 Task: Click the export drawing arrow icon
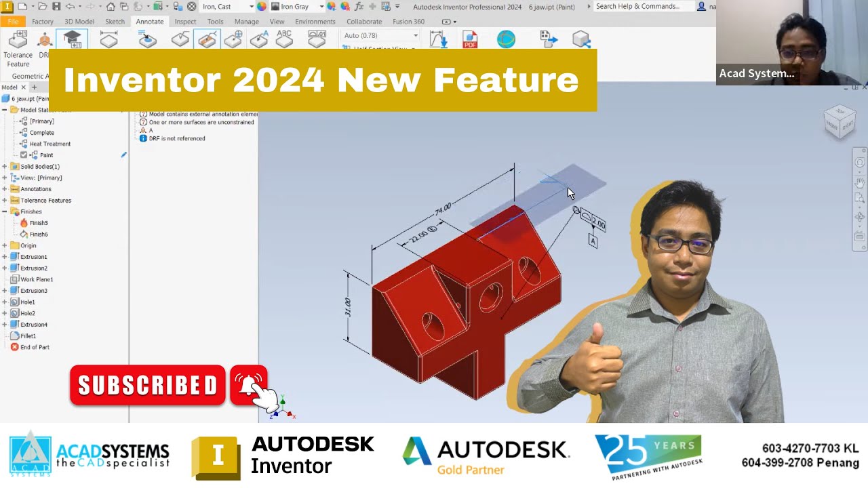(549, 40)
